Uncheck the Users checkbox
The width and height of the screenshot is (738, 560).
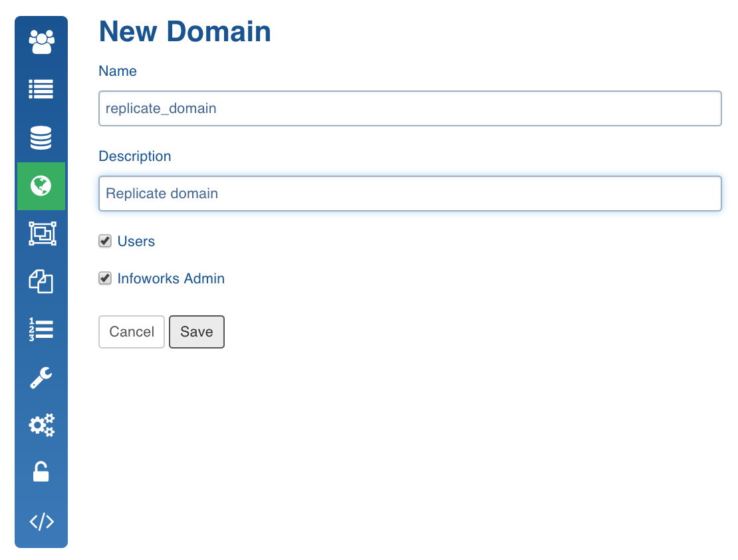coord(105,241)
